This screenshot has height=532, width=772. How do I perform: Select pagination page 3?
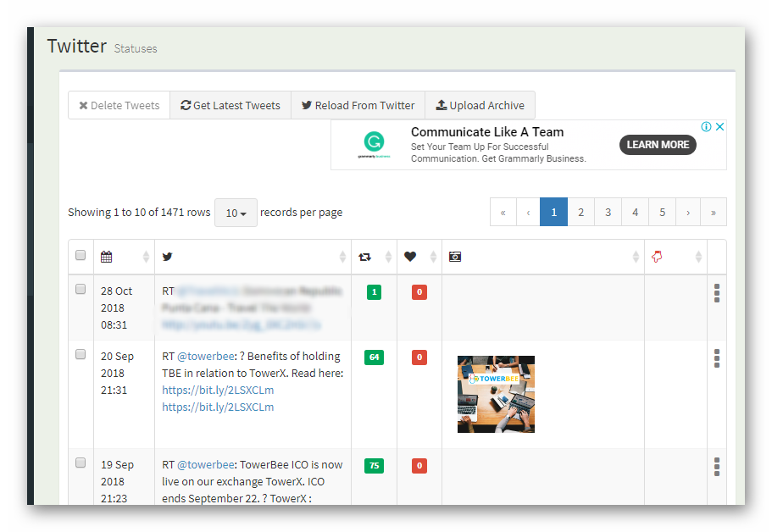[608, 212]
